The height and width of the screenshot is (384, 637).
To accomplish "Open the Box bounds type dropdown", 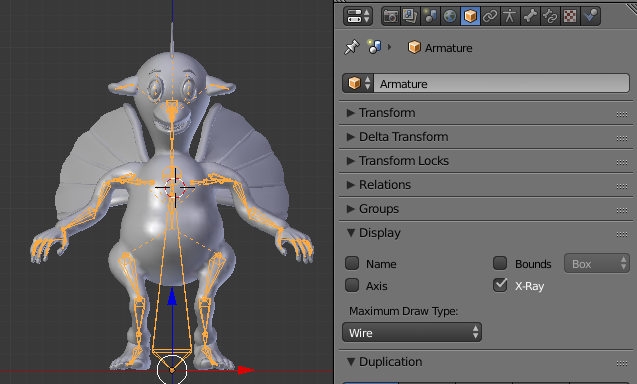I will pos(597,264).
